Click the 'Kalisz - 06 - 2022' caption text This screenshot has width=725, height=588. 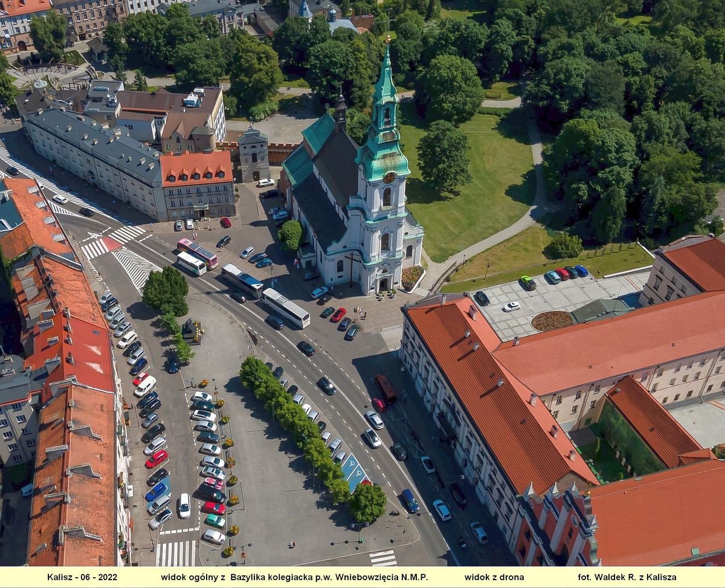pyautogui.click(x=82, y=577)
